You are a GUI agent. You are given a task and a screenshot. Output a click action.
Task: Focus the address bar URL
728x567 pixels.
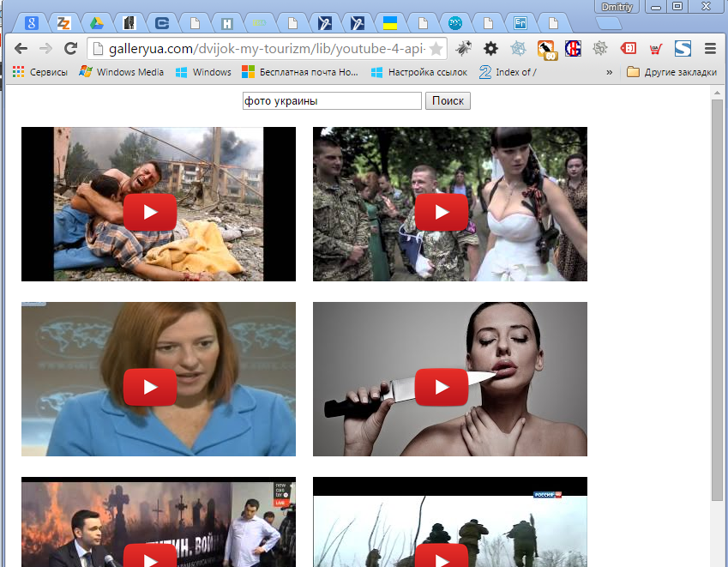pos(267,48)
